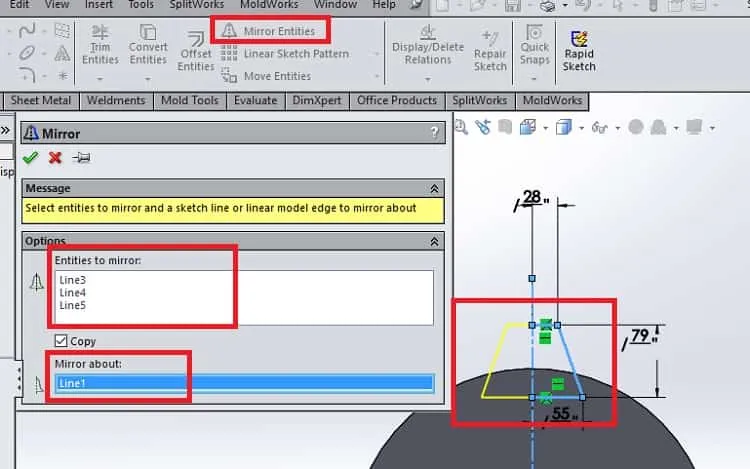750x469 pixels.
Task: Open the Quick Snaps dropdown arrow
Action: [x=534, y=78]
